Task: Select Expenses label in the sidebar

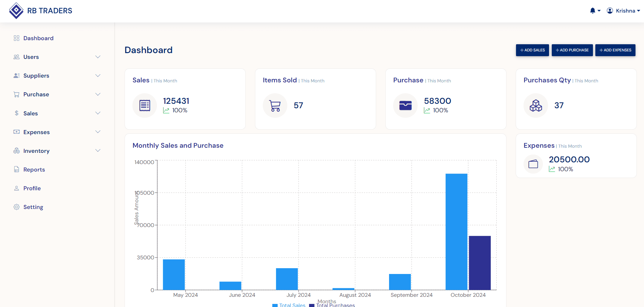Action: [36, 132]
